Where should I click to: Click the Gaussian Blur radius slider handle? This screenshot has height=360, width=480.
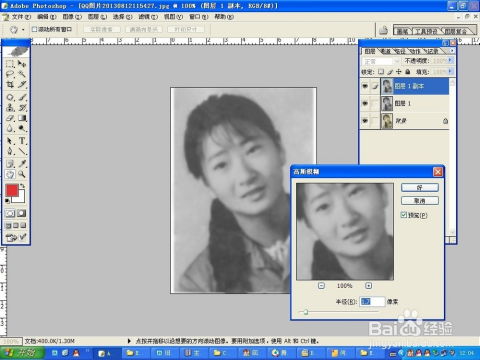(306, 312)
